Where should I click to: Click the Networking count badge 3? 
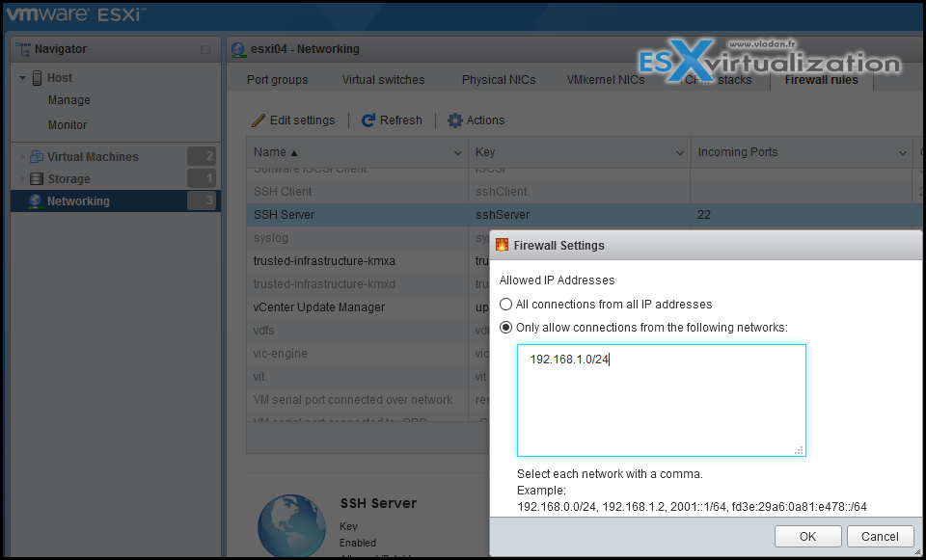click(202, 200)
